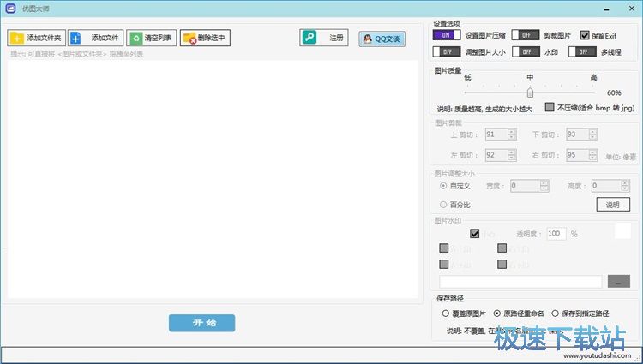Enable the 剪裁图片 switch
The height and width of the screenshot is (364, 643).
tap(526, 35)
